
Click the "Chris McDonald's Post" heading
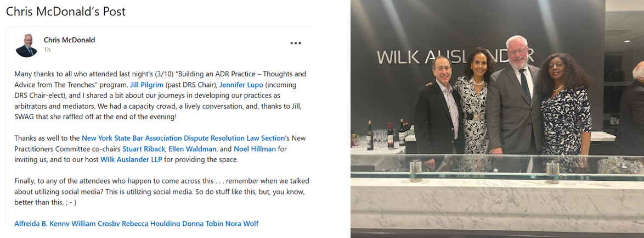[x=65, y=12]
